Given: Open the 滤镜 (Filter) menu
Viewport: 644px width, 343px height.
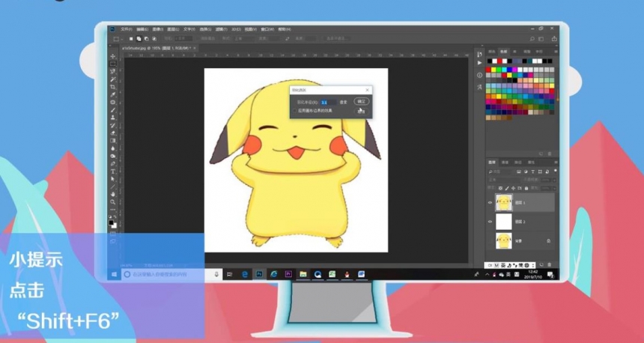Looking at the screenshot, I should point(222,29).
